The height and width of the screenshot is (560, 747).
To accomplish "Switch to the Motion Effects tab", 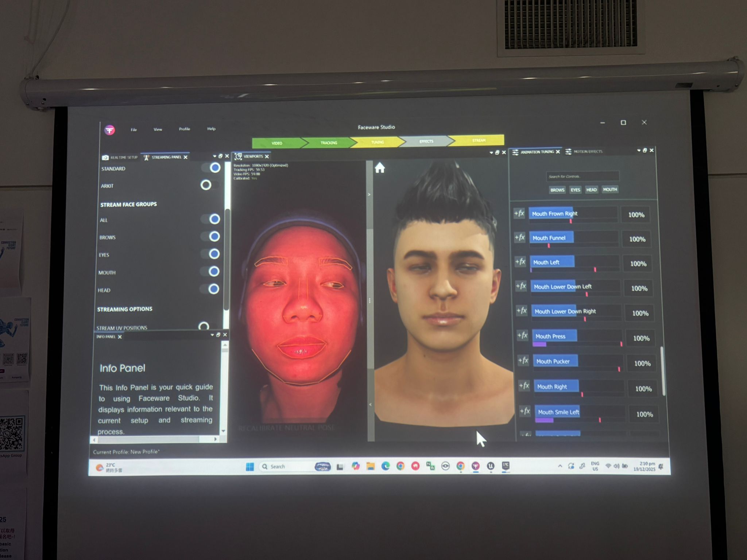I will pos(587,152).
